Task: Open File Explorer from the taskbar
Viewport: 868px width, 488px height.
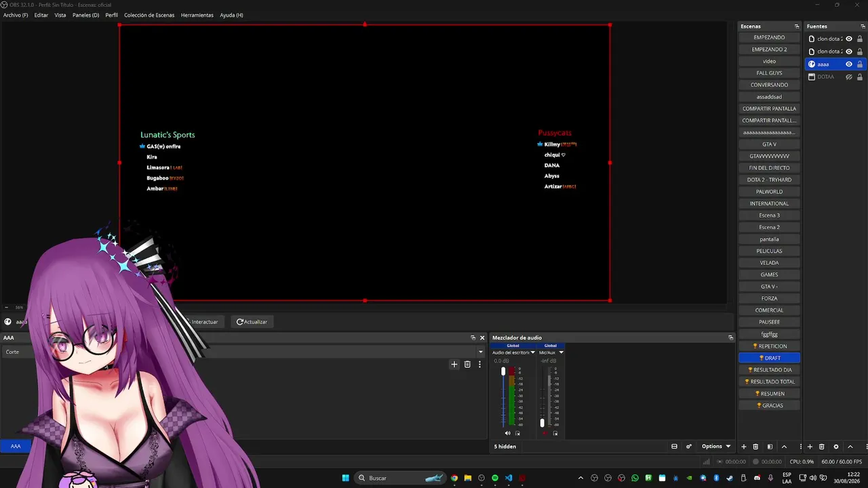Action: pos(468,478)
